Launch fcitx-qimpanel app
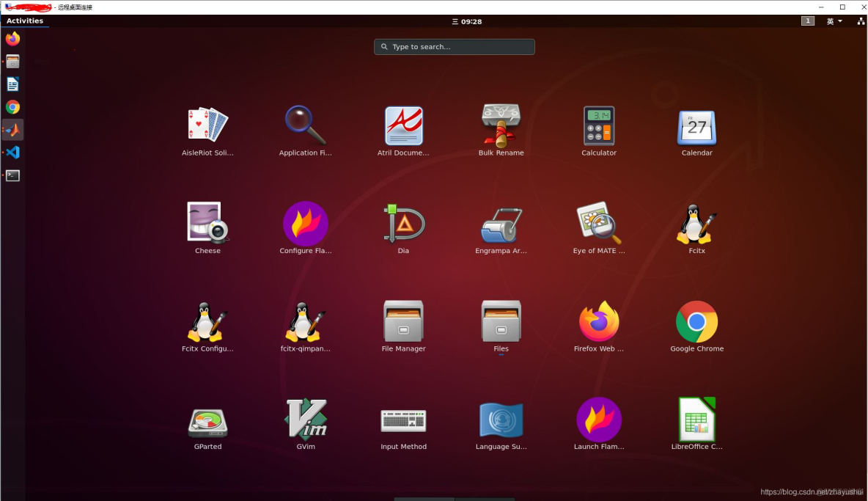The height and width of the screenshot is (501, 868). (306, 326)
